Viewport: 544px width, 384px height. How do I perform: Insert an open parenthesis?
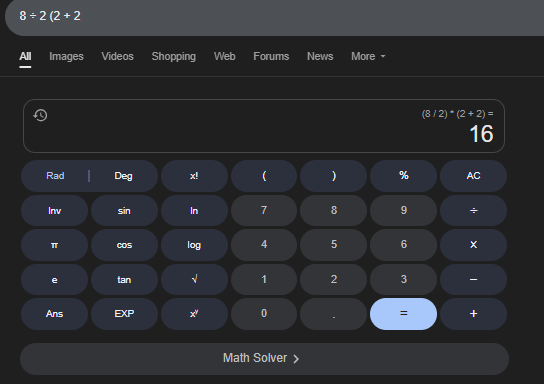264,176
